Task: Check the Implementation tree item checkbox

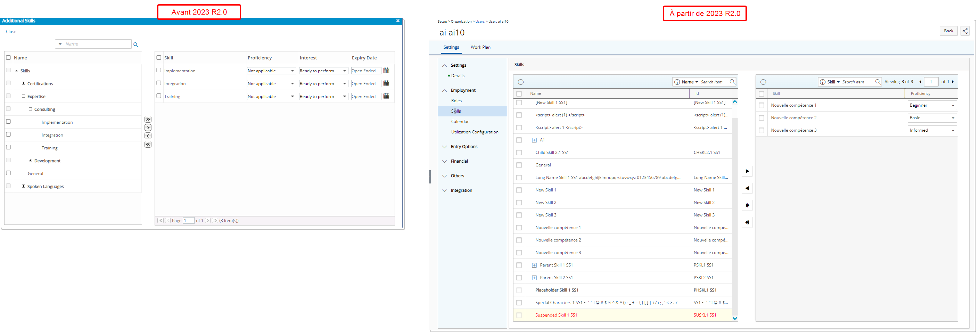Action: 8,122
